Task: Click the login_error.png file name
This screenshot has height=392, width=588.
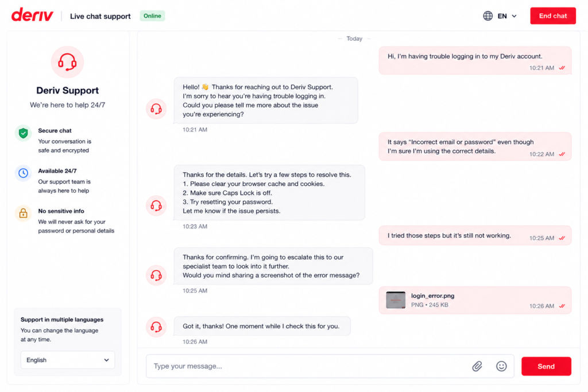Action: click(432, 296)
